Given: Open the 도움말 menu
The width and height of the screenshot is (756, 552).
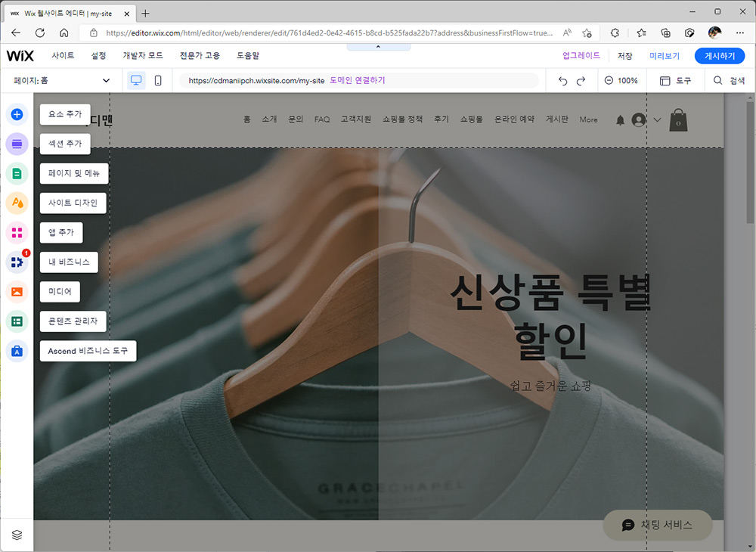Looking at the screenshot, I should click(248, 55).
